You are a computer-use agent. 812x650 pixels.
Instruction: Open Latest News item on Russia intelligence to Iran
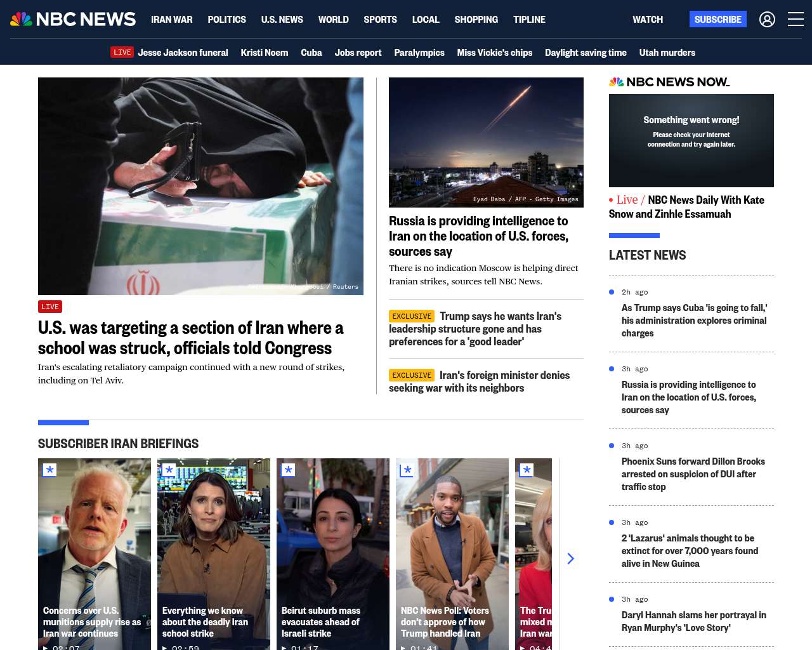(689, 397)
